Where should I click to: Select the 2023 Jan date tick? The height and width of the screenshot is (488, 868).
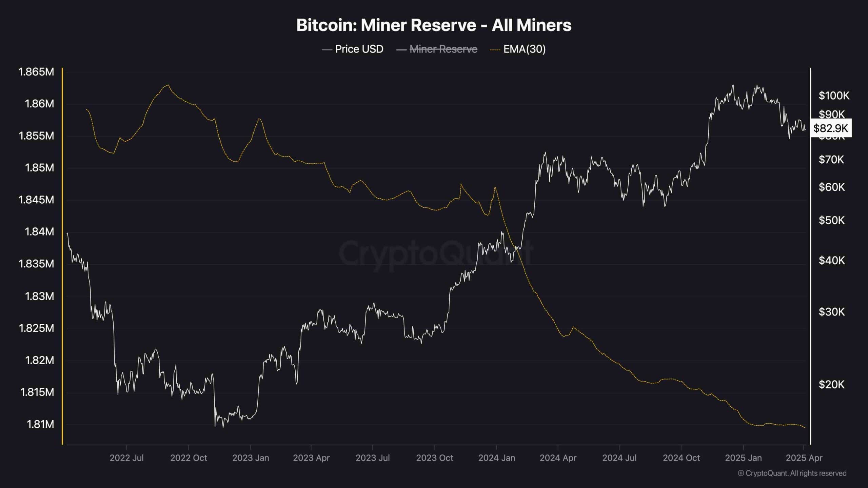pos(251,458)
